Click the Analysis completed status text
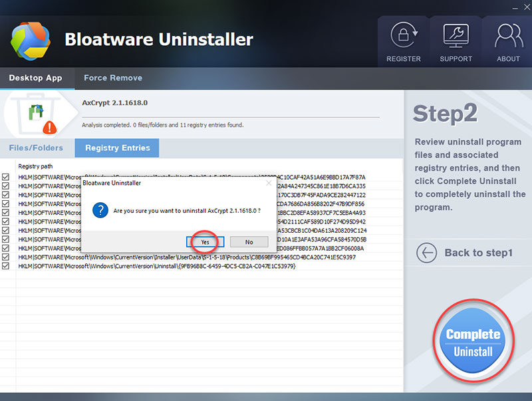Image resolution: width=532 pixels, height=401 pixels. [x=162, y=125]
